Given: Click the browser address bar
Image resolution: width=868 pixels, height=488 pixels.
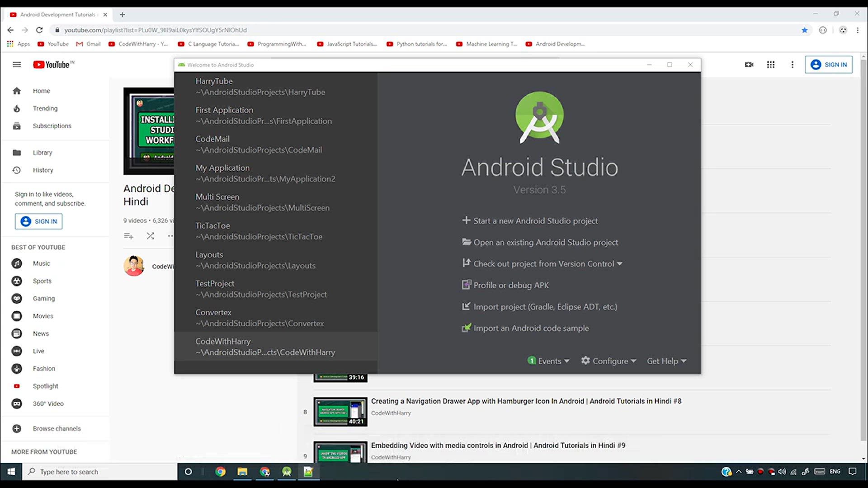Looking at the screenshot, I should tap(425, 30).
